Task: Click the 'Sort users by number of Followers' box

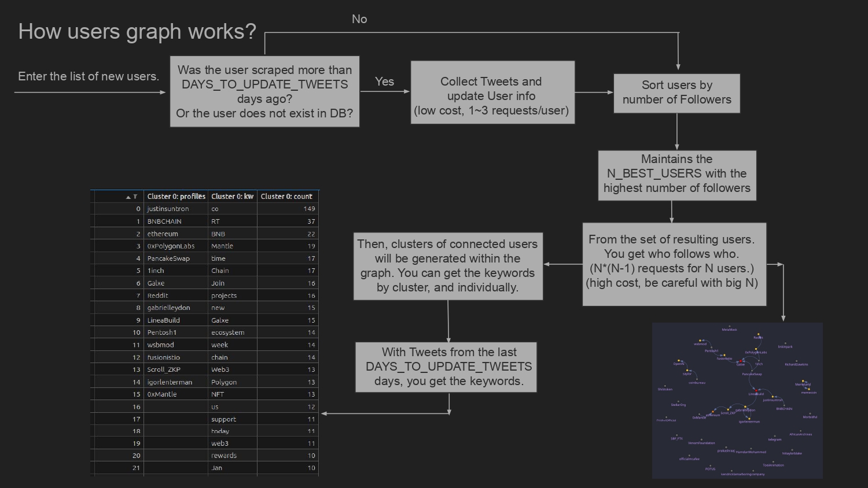Action: point(676,93)
